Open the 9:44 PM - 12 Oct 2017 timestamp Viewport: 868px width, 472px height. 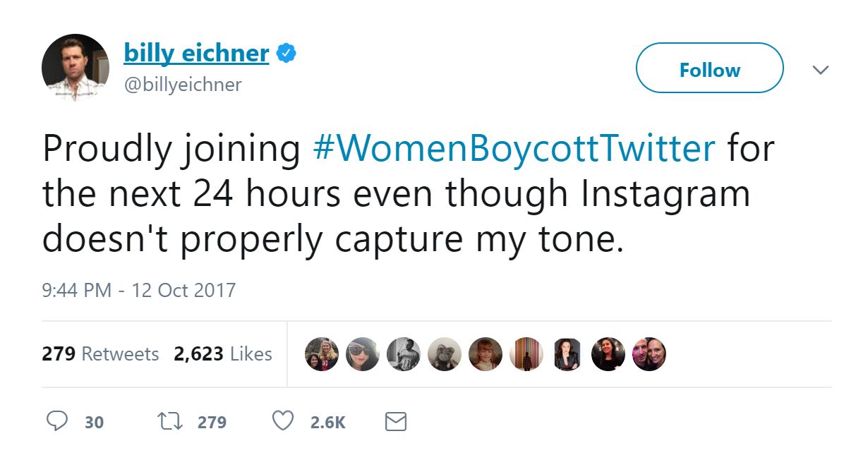coord(139,290)
